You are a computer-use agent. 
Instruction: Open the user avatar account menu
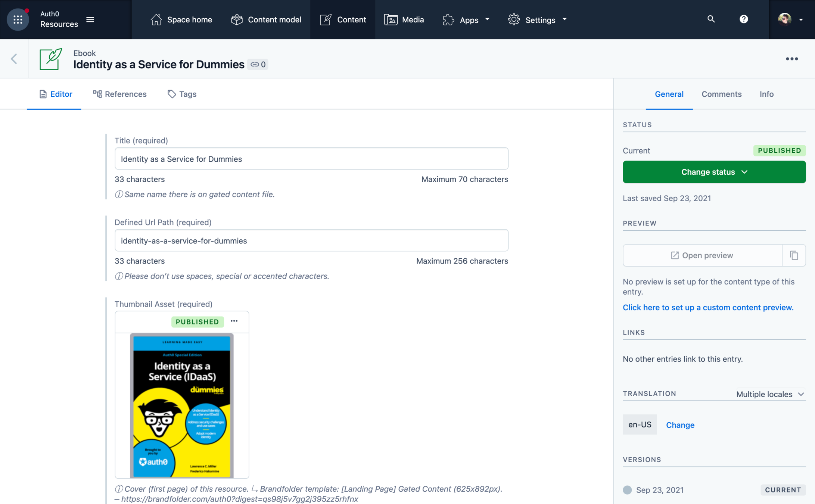click(790, 19)
